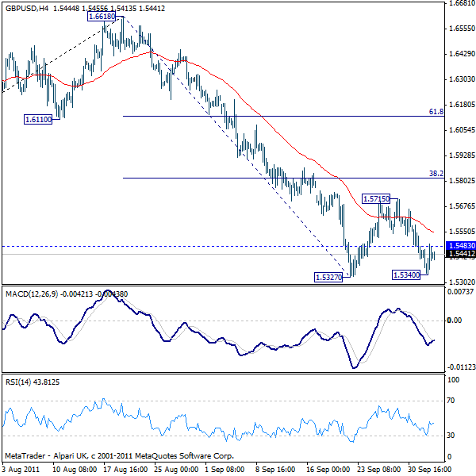Screen dimensions: 476x476
Task: Click the 25 Aug 00:00 date label
Action: pos(176,470)
